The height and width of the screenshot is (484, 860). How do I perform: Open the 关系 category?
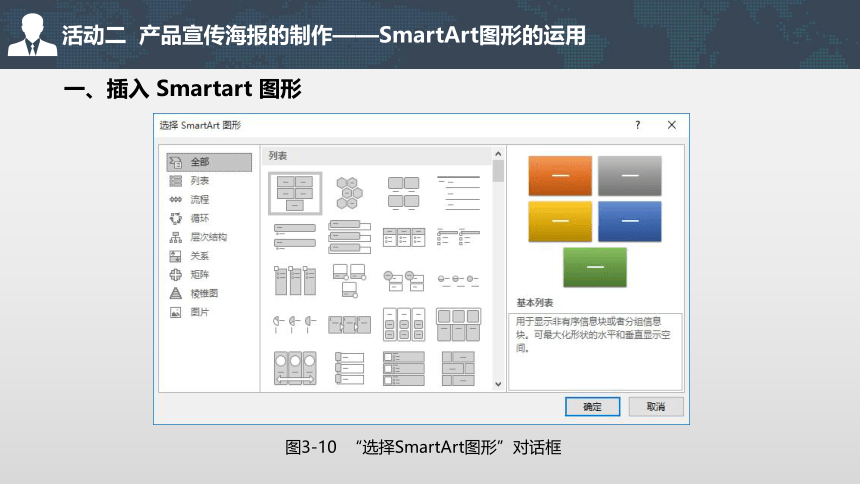(209, 256)
